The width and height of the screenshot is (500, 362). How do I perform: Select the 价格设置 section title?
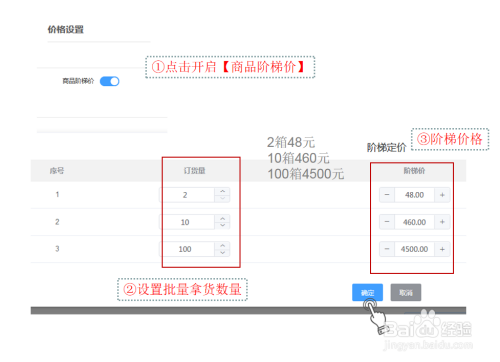click(66, 29)
